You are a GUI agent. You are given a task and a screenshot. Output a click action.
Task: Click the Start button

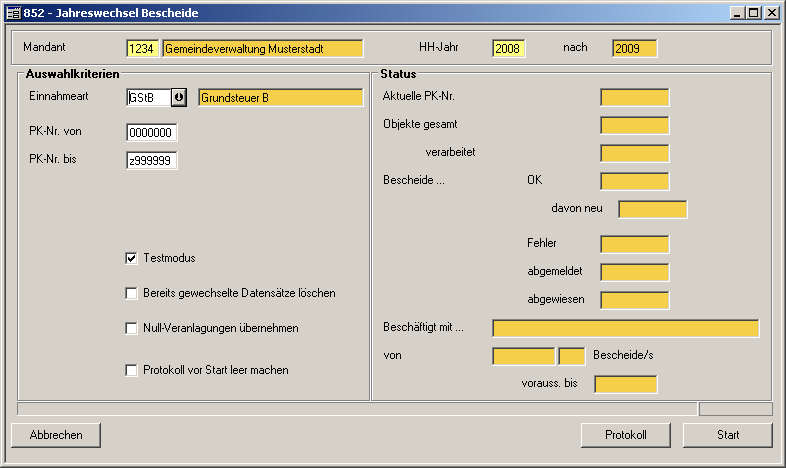click(x=727, y=435)
